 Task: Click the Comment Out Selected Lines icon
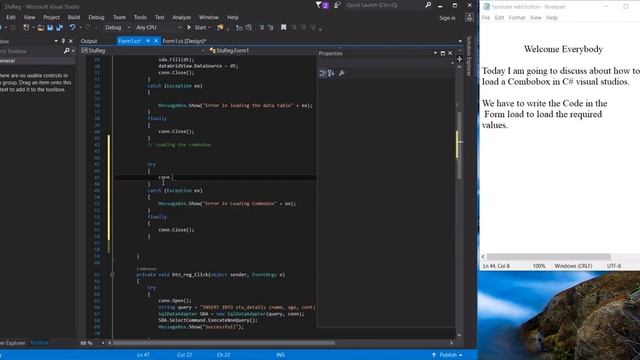pyautogui.click(x=261, y=27)
